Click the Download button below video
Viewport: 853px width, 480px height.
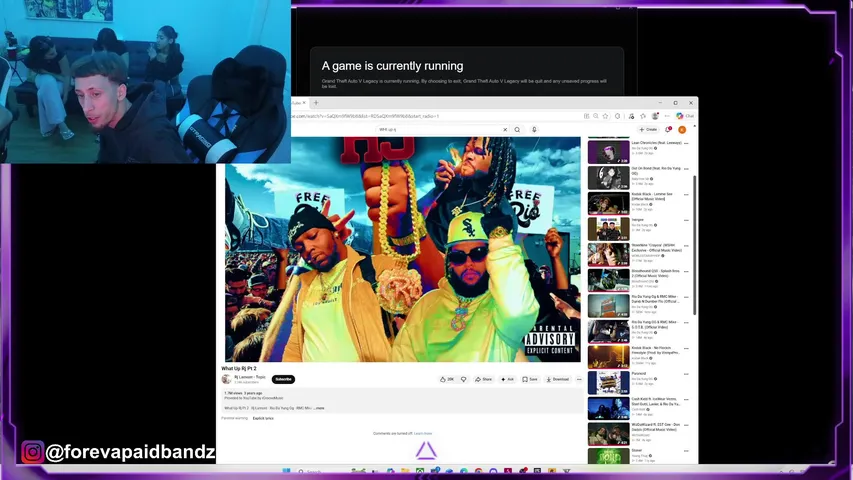[558, 379]
